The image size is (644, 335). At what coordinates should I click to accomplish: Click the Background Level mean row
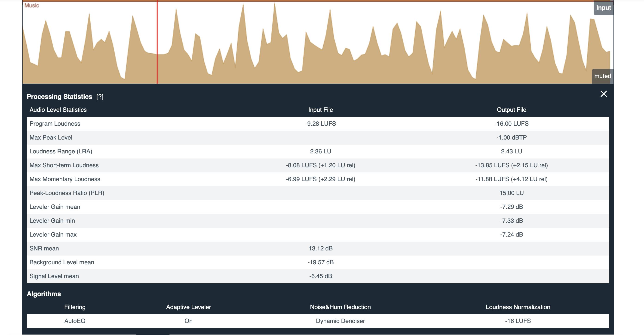(x=321, y=262)
